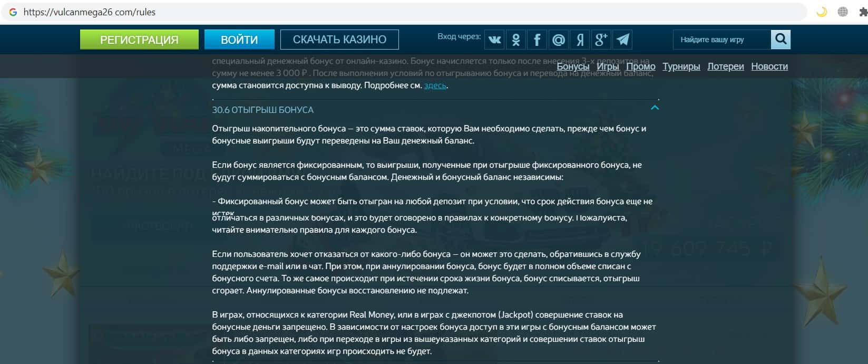Image resolution: width=868 pixels, height=364 pixels.
Task: Log in via the VK icon
Action: click(494, 40)
